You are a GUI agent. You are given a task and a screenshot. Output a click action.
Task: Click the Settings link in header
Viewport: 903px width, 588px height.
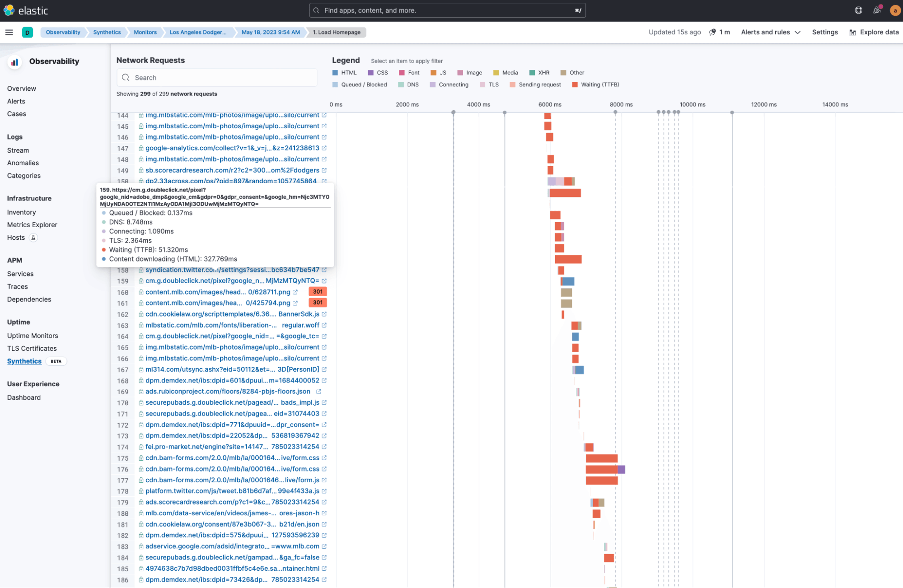[825, 33]
